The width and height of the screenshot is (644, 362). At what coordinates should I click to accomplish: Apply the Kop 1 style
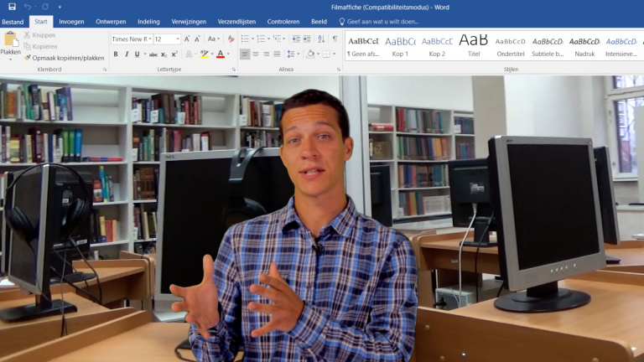(400, 45)
